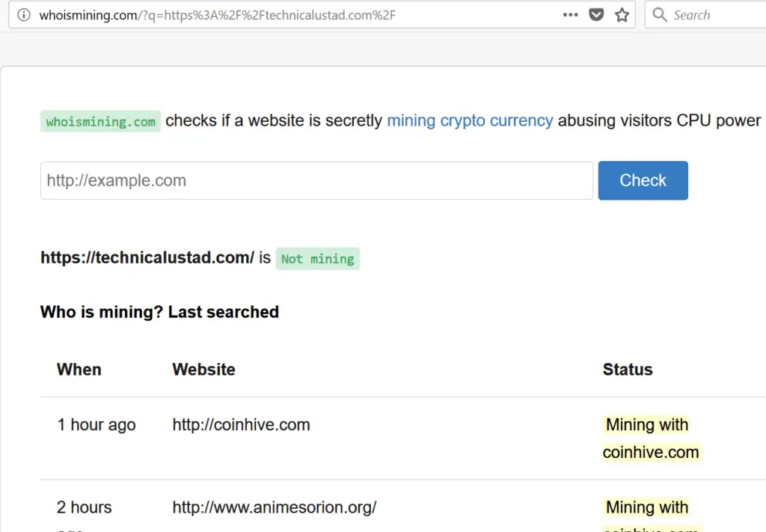The width and height of the screenshot is (766, 532).
Task: Click the http://example.com input field
Action: (316, 180)
